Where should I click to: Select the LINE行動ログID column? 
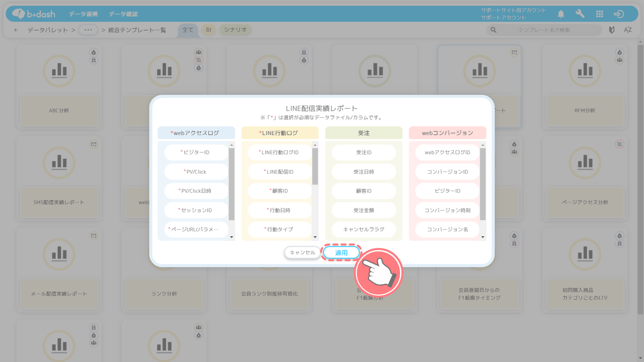pos(279,152)
